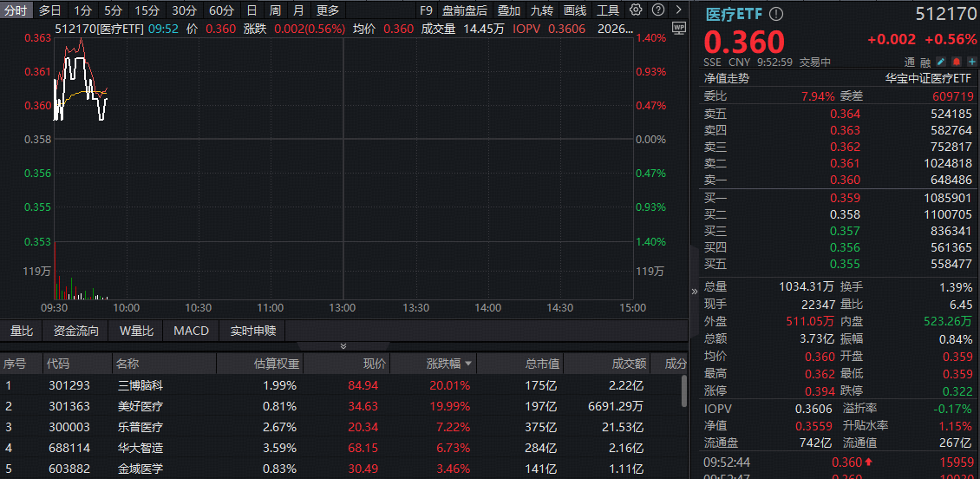Set a price alert with bell icon
980x479 pixels.
pyautogui.click(x=957, y=62)
